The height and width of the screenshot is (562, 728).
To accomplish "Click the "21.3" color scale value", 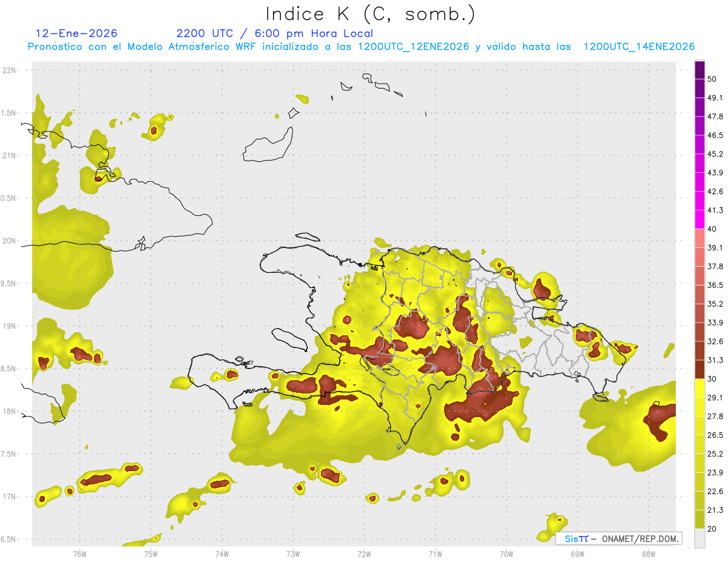I will (715, 510).
